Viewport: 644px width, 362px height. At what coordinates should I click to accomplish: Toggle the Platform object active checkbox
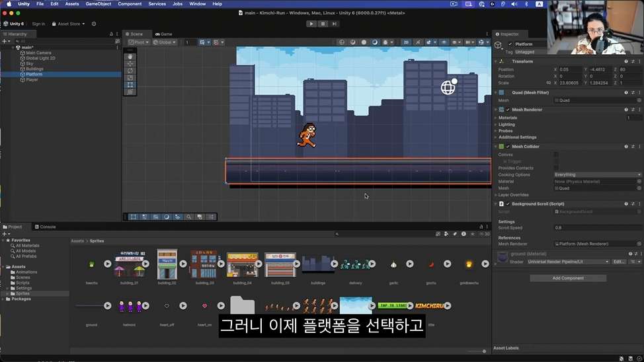click(x=510, y=44)
